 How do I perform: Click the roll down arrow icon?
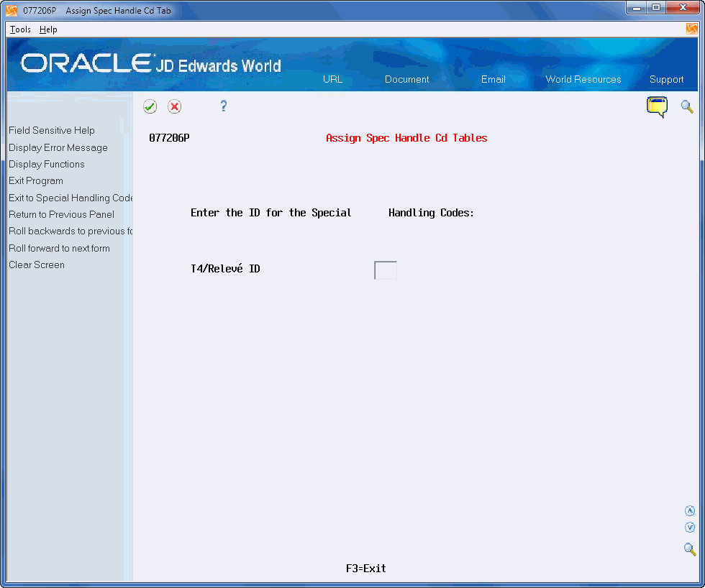tap(690, 528)
